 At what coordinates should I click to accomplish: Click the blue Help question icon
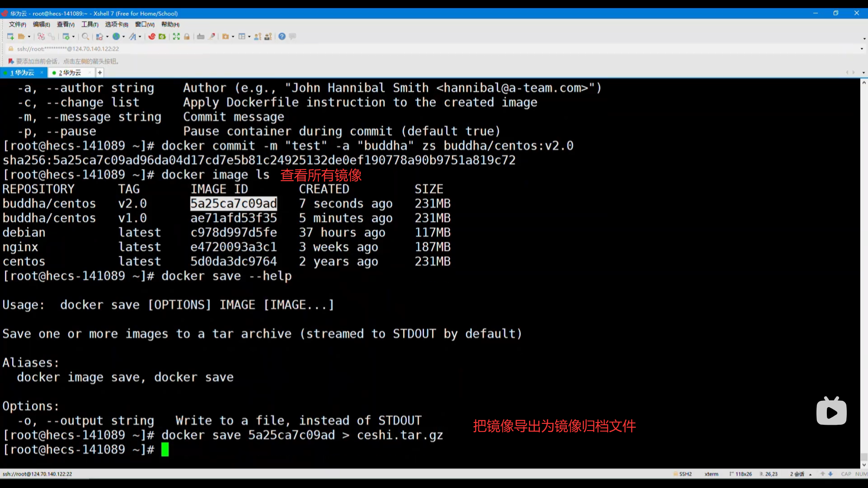click(282, 37)
